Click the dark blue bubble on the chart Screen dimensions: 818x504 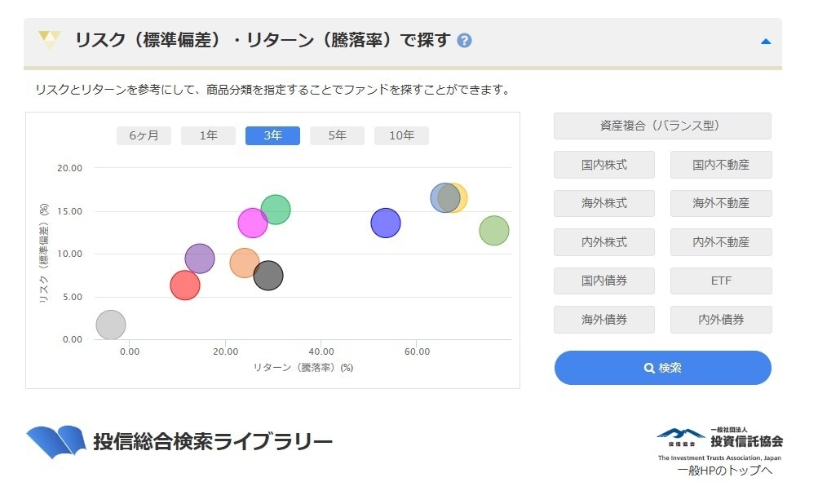(x=386, y=223)
